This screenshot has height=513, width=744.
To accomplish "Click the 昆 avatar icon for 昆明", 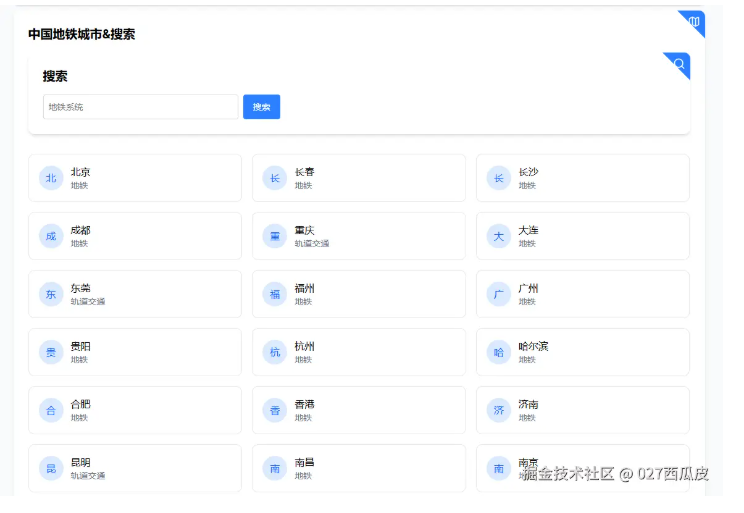I will pyautogui.click(x=51, y=468).
